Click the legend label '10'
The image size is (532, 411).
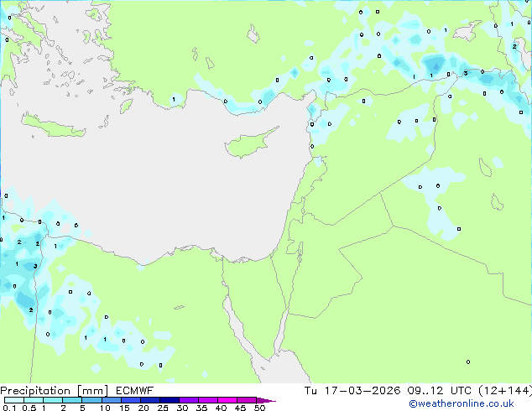click(105, 408)
